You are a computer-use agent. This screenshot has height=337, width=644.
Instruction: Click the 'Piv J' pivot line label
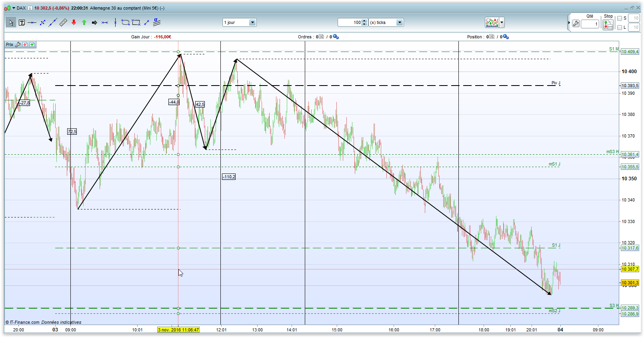point(556,83)
